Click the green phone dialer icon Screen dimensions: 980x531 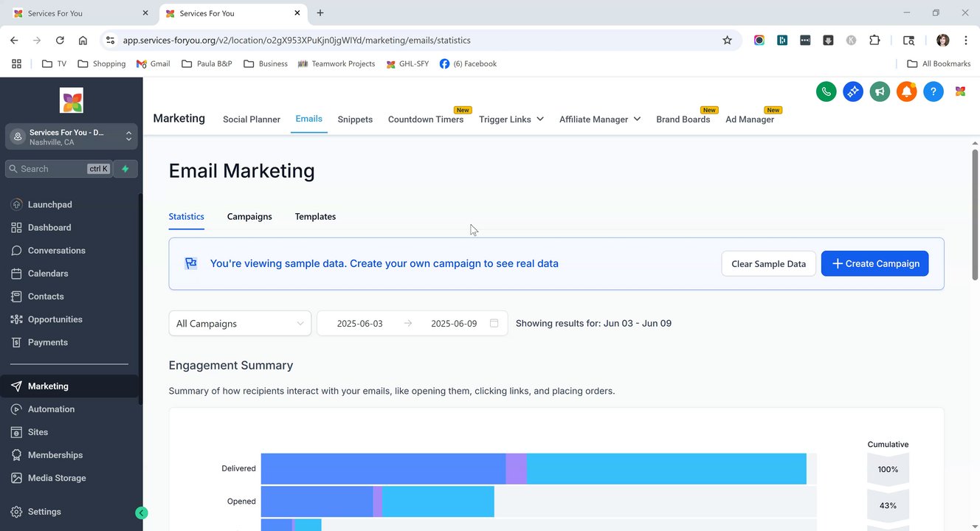[x=826, y=92]
